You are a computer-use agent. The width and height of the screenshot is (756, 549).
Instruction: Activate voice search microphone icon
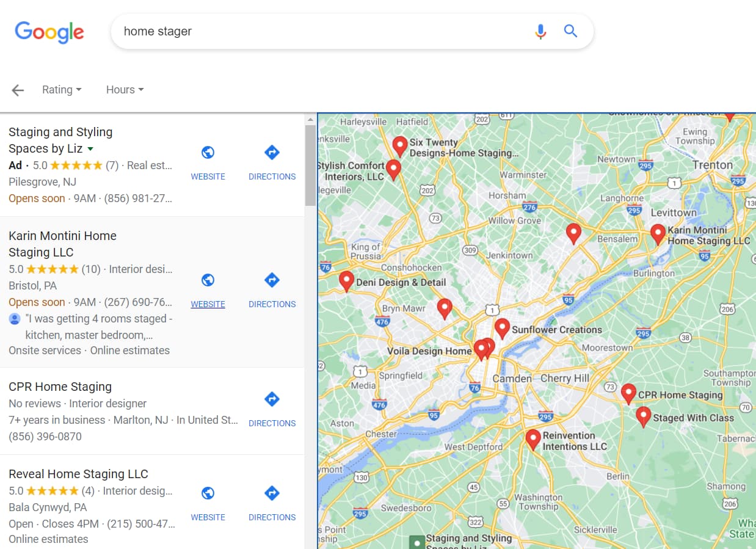pyautogui.click(x=540, y=31)
